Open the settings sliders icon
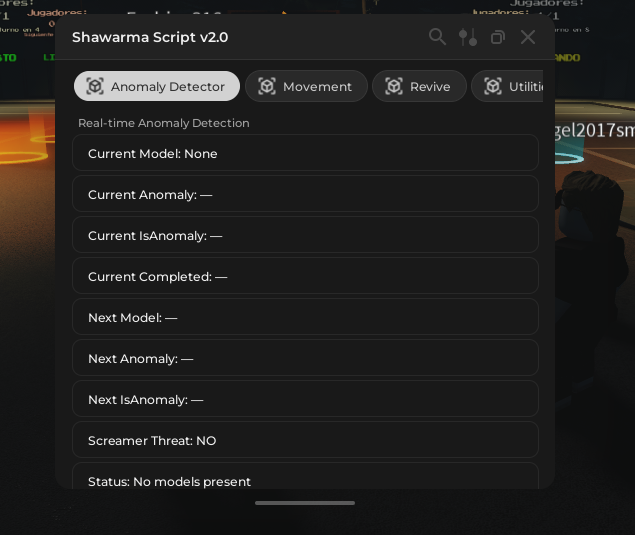Screen dimensions: 635x535 point(467,37)
